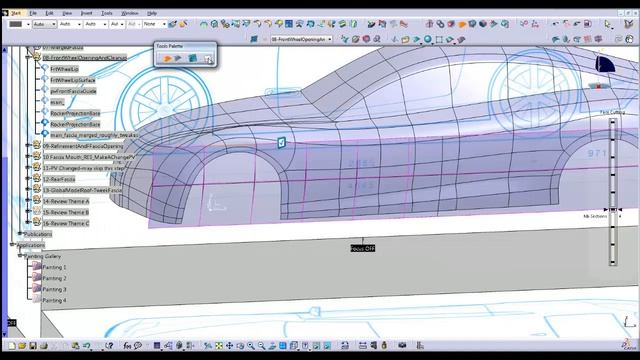Click the red shield icon in second toolbar row

[366, 39]
